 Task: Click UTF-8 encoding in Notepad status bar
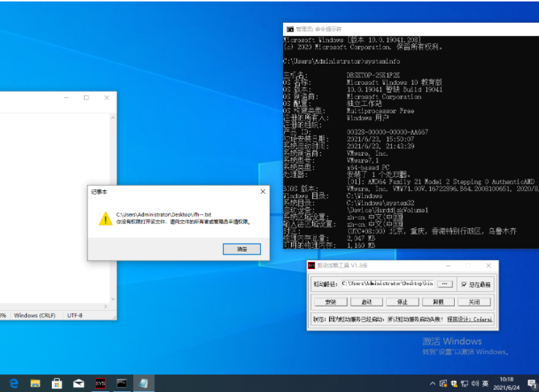[x=75, y=315]
